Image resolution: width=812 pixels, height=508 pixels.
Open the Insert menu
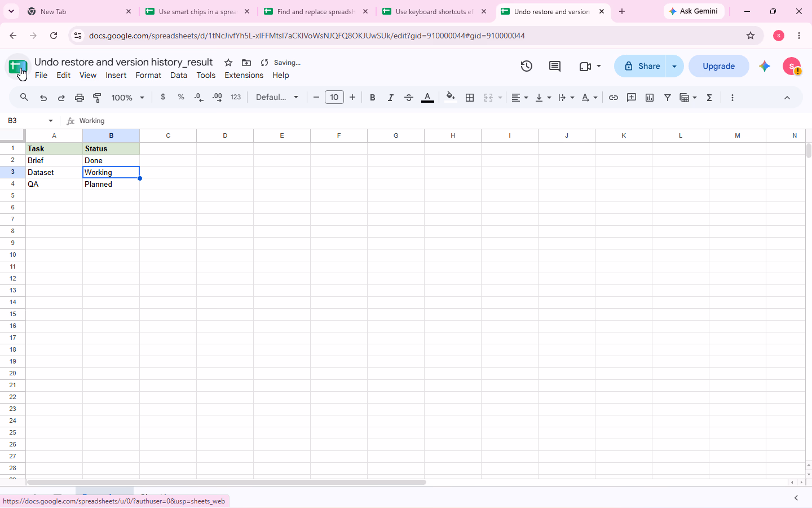[x=116, y=75]
